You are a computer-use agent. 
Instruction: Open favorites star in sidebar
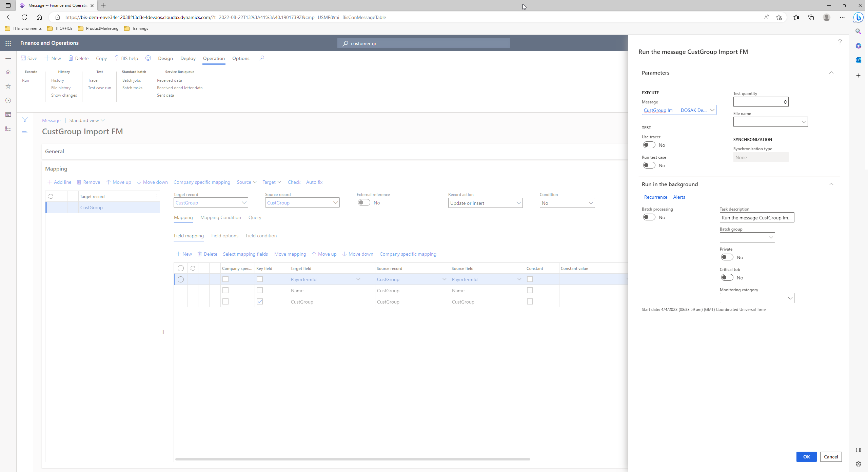pos(8,86)
